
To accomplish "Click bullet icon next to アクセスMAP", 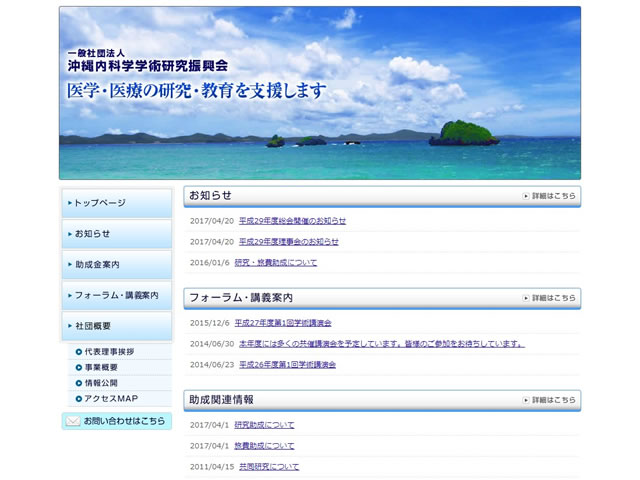I will (x=79, y=399).
